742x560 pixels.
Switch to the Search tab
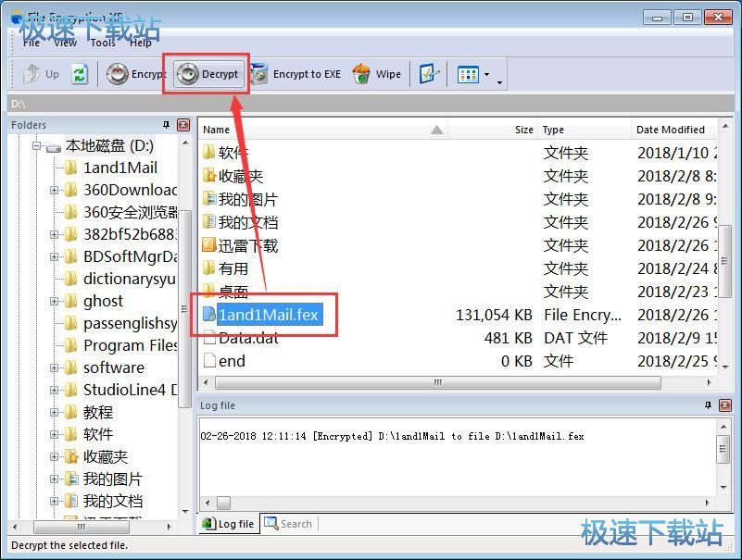pos(288,524)
